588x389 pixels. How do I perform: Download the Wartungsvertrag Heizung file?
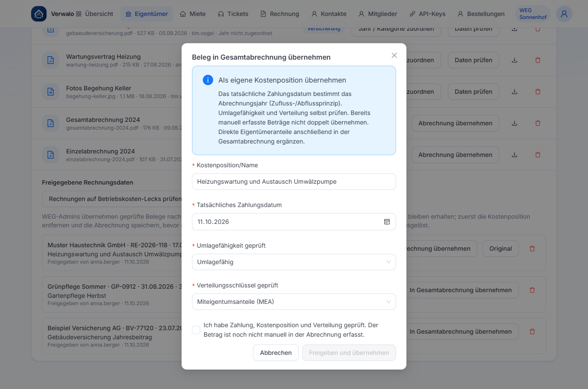pos(514,60)
